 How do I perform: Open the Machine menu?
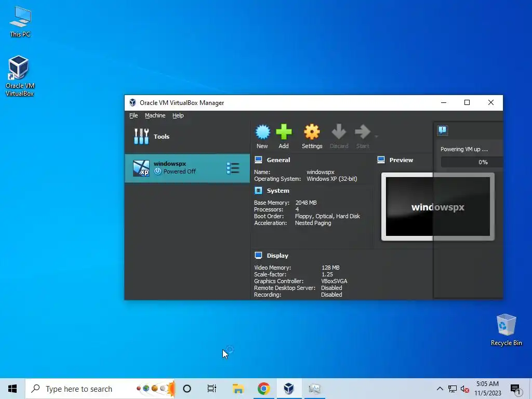pos(155,115)
